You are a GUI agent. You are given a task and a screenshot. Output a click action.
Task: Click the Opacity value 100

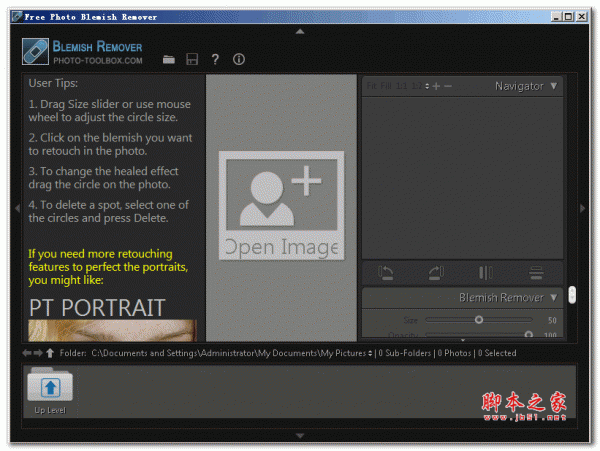click(x=550, y=335)
